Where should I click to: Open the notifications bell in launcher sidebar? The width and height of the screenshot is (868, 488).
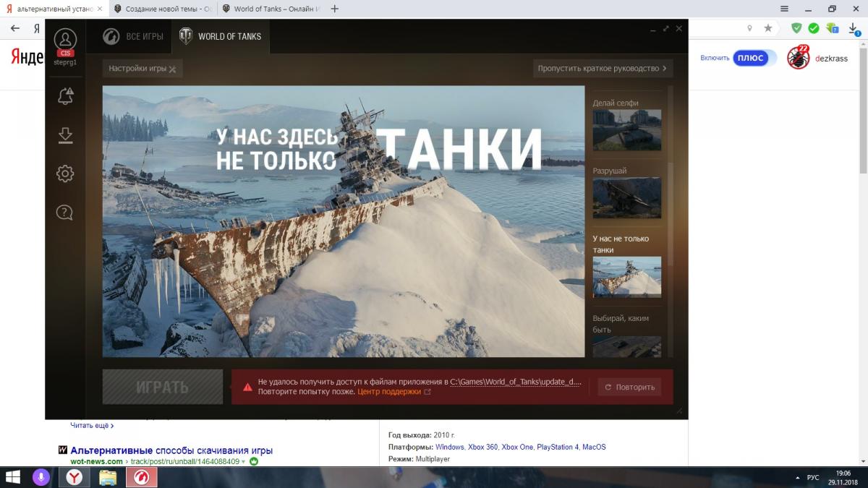pyautogui.click(x=65, y=96)
